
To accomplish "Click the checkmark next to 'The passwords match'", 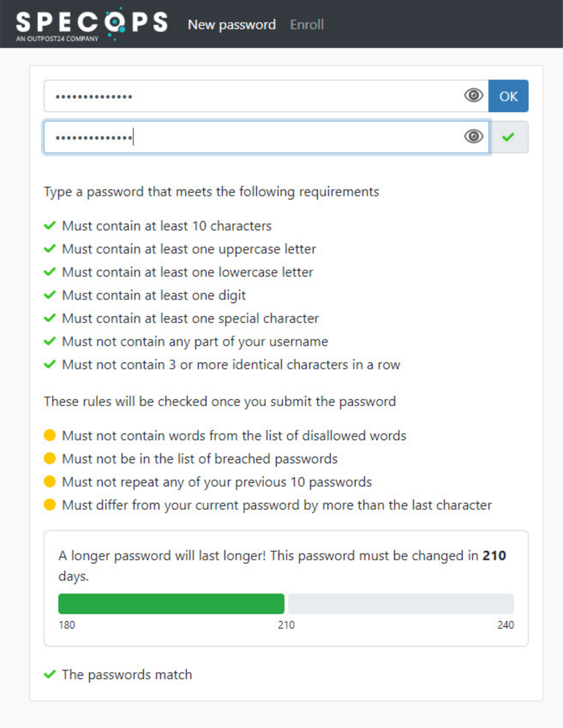I will tap(51, 674).
